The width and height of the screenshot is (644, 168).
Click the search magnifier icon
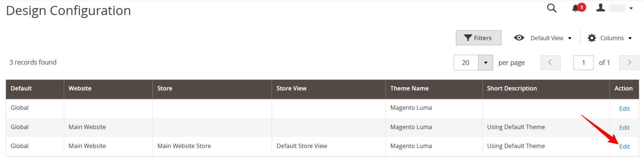(552, 8)
